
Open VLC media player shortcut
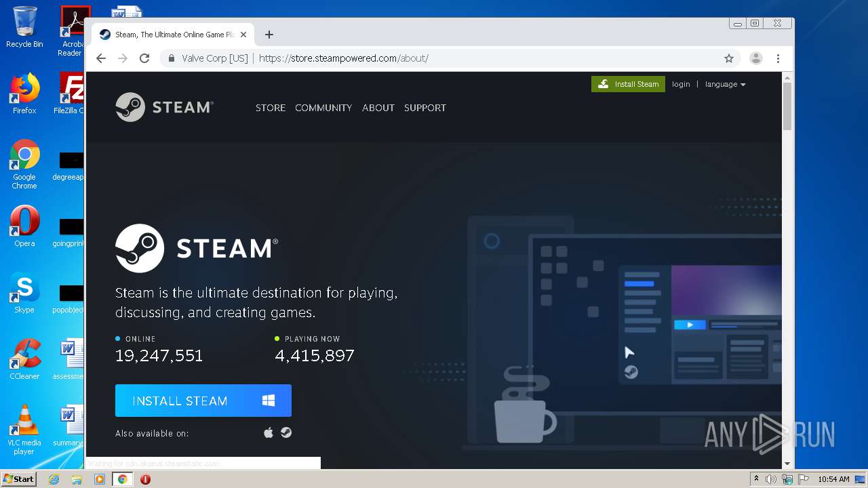pyautogui.click(x=24, y=429)
